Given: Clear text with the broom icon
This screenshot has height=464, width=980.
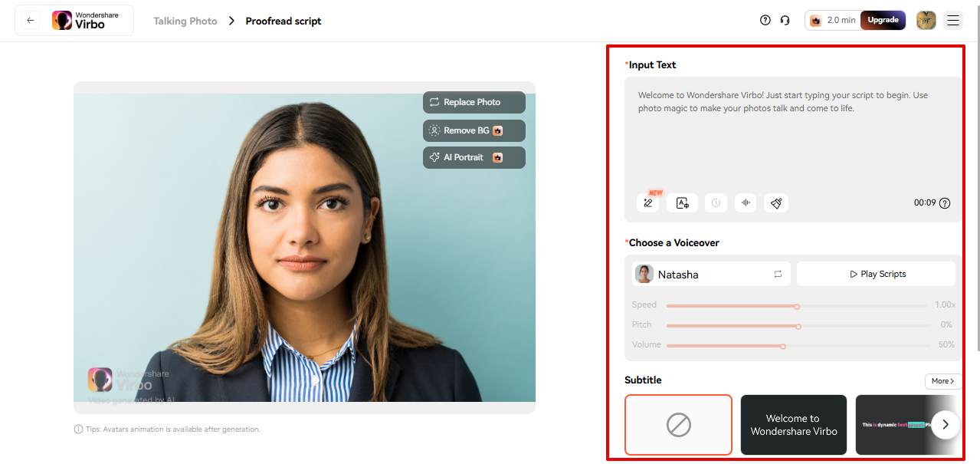Looking at the screenshot, I should tap(776, 202).
